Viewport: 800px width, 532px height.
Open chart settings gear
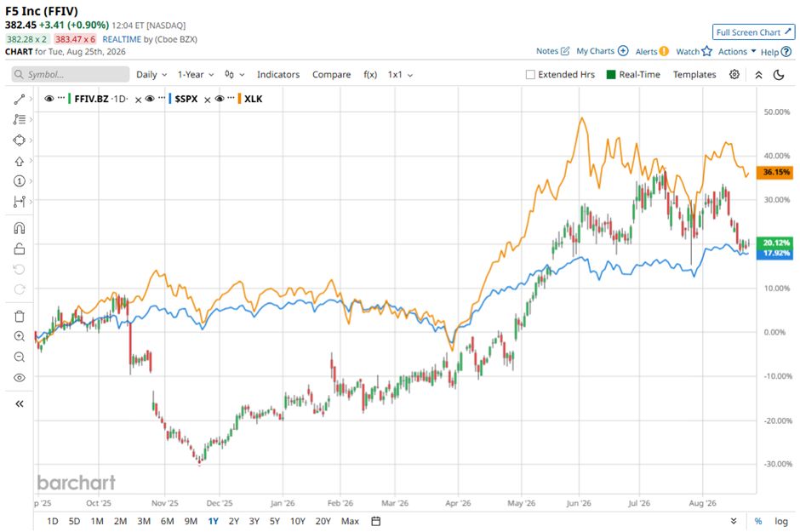(x=734, y=74)
